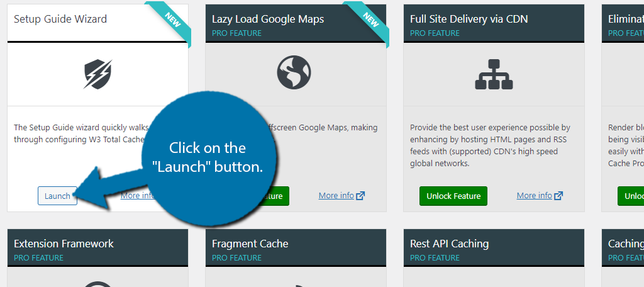The height and width of the screenshot is (287, 644).
Task: Click PRO FEATURE label under Fragment Cache
Action: (x=236, y=258)
